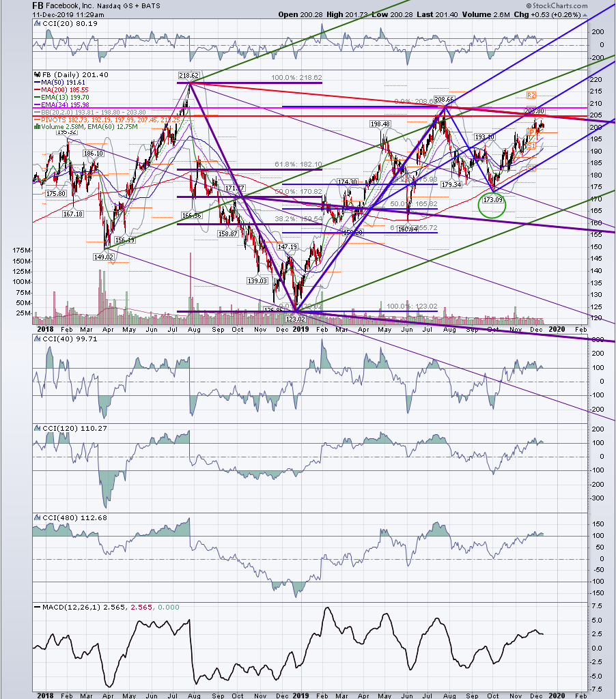Click the 'Volume 2.58M, EMA(60) 12.75M' legend
This screenshot has width=616, height=699.
pos(89,126)
